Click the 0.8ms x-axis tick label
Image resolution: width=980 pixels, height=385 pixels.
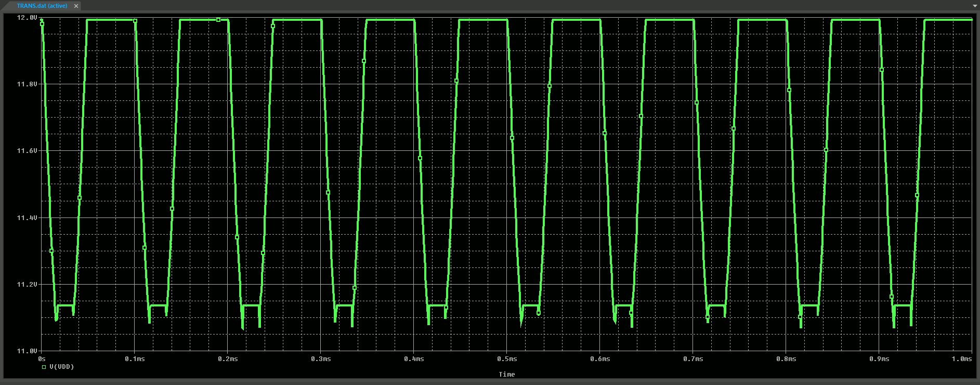[x=786, y=359]
